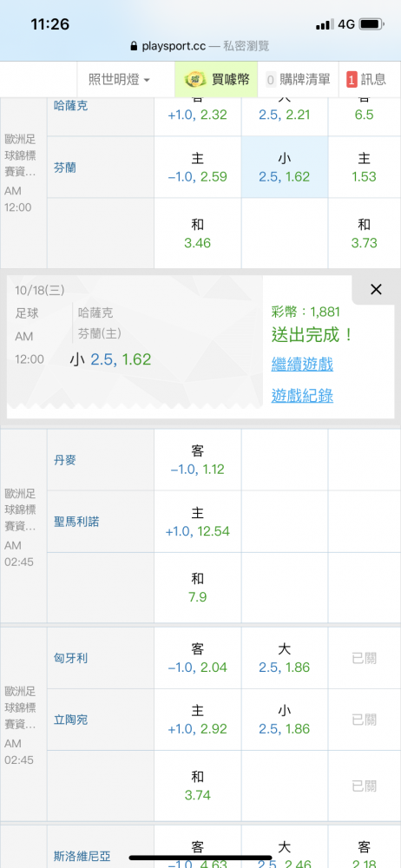Pick 主 +1.0, 12.54 for 聖馬利諾
The image size is (401, 868).
pyautogui.click(x=197, y=522)
